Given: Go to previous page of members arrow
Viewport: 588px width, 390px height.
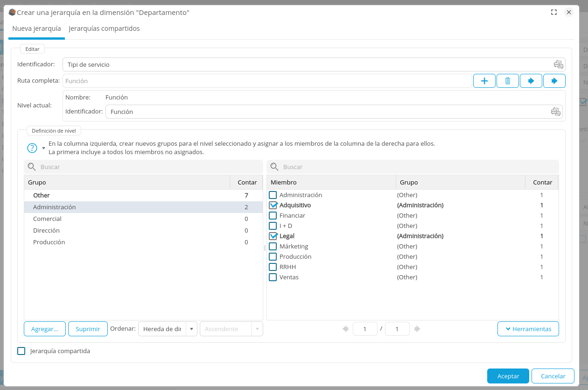Looking at the screenshot, I should (345, 329).
